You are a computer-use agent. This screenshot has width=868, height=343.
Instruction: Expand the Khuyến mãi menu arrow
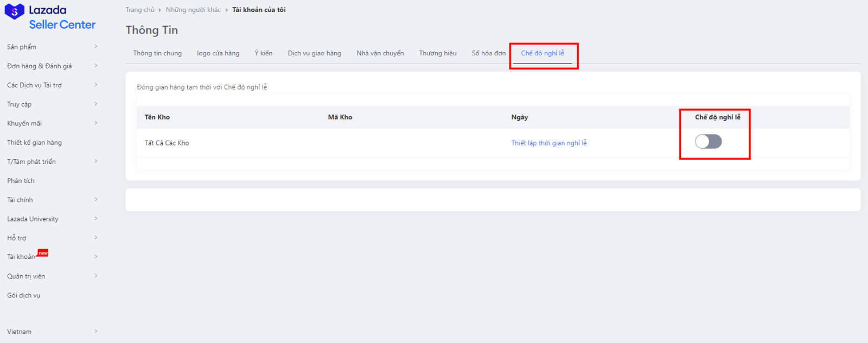[x=96, y=123]
